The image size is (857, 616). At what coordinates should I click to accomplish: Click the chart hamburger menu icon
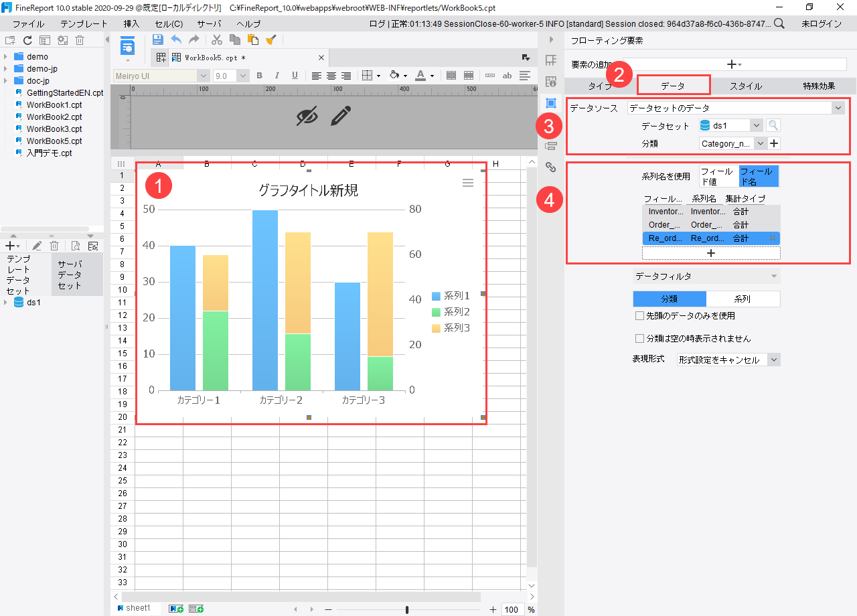click(468, 183)
